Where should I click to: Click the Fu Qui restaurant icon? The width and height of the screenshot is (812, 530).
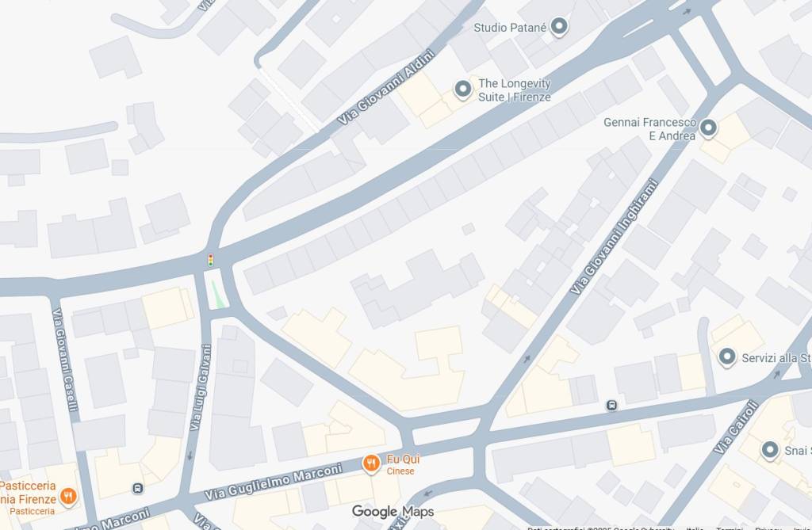coord(371,463)
